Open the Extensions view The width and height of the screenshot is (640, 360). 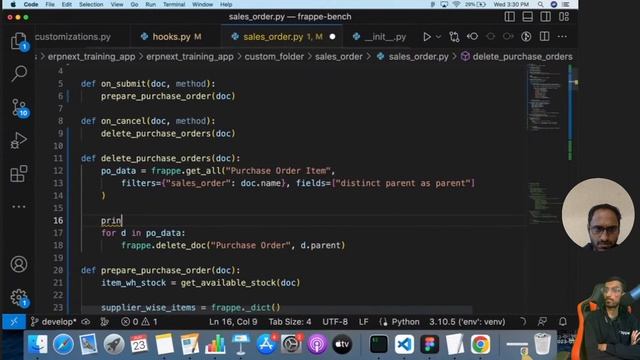[x=19, y=173]
